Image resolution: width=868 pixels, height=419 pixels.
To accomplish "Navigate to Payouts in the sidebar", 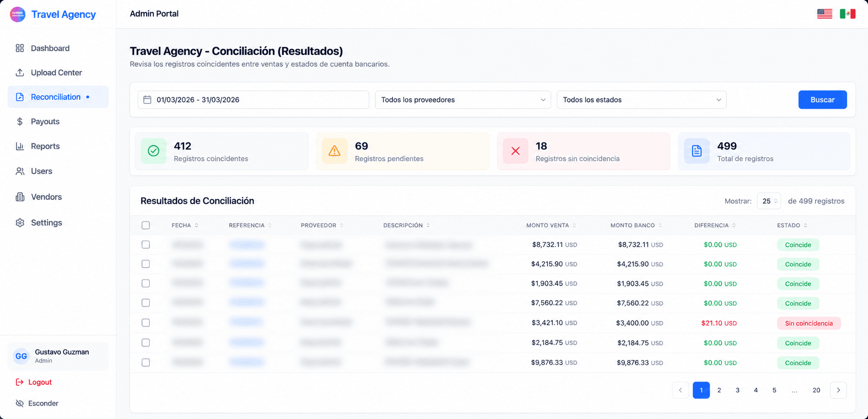I will coord(58,122).
